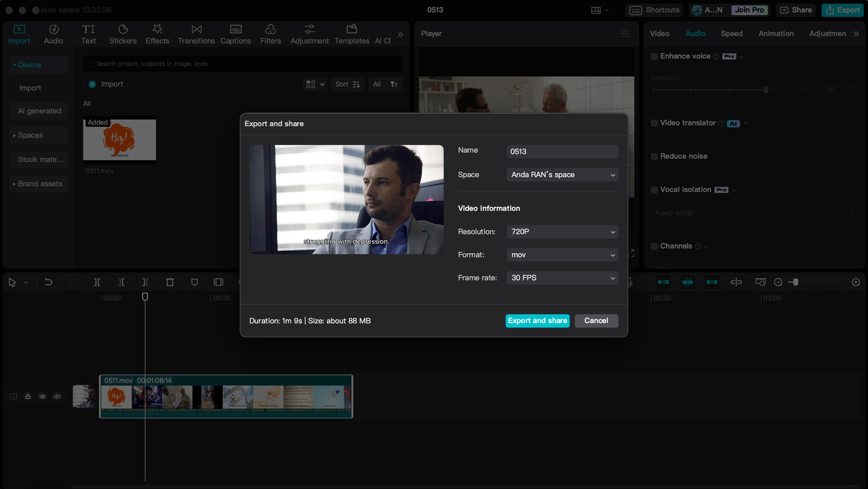Hide the track using the eye icon
The width and height of the screenshot is (868, 489).
click(42, 397)
